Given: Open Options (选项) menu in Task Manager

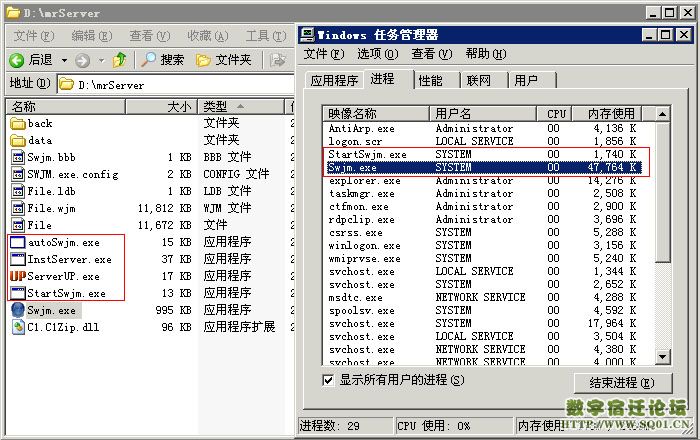Looking at the screenshot, I should 378,54.
